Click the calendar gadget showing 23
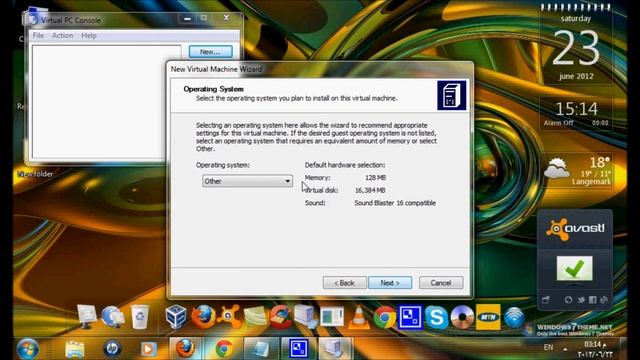This screenshot has height=360, width=640. [576, 44]
